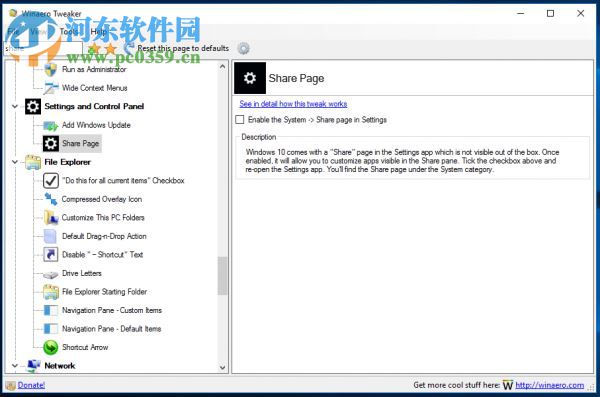600x397 pixels.
Task: Select the 'Drive Letters' tree item text
Action: click(82, 273)
